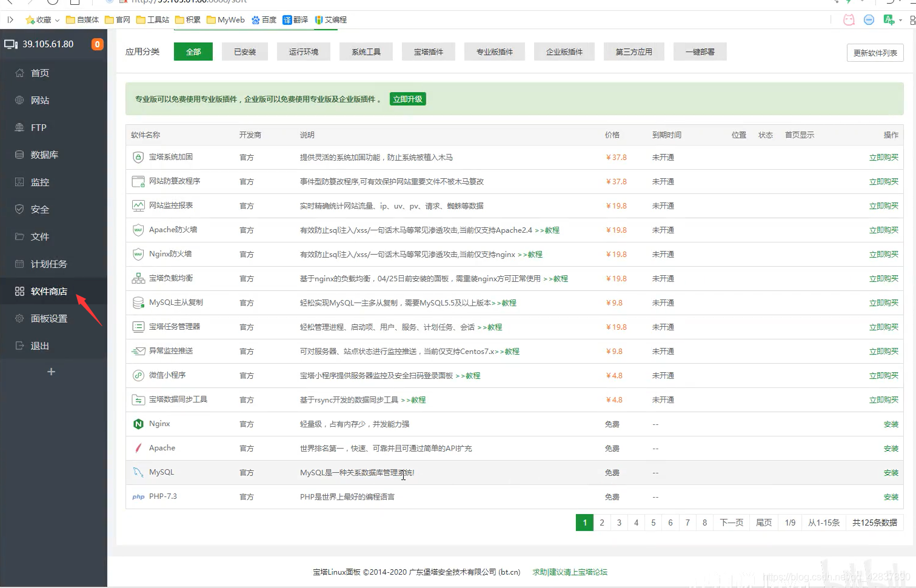Viewport: 916px width, 588px height.
Task: Select the 一键部署 category tab
Action: click(x=700, y=52)
